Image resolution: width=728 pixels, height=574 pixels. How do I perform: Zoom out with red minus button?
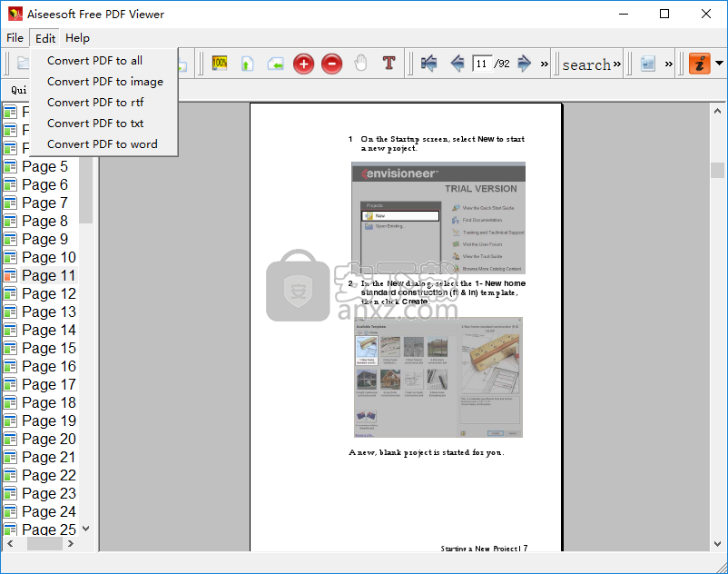tap(332, 64)
